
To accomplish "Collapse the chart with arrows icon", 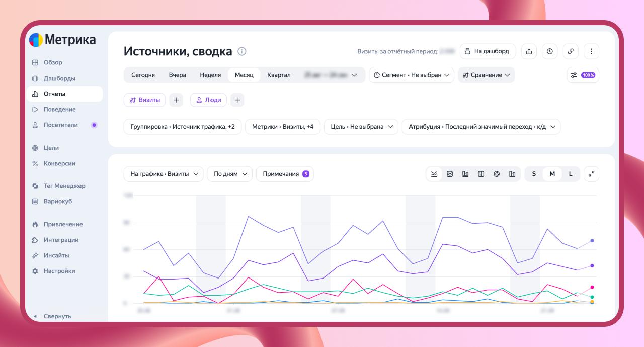I will coord(592,174).
